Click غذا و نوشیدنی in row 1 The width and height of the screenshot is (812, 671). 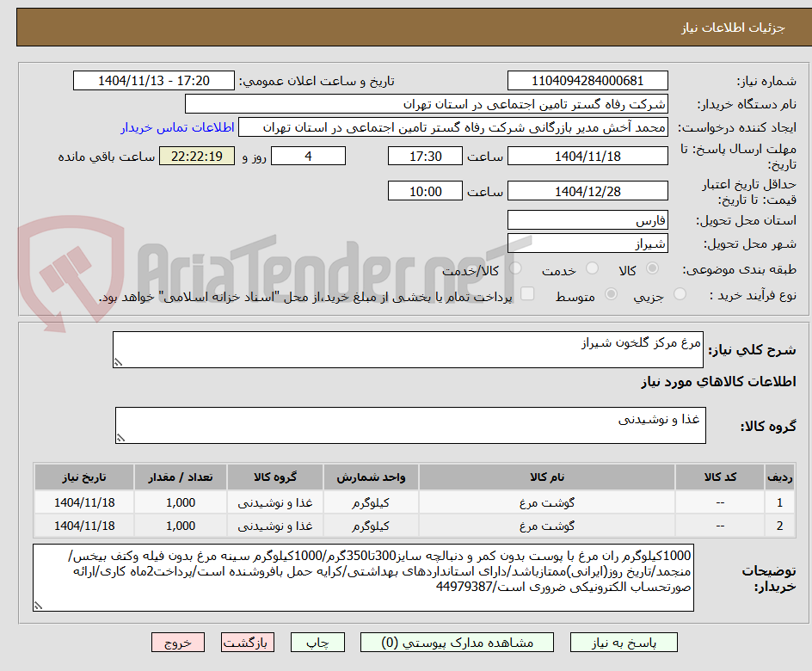click(x=275, y=502)
